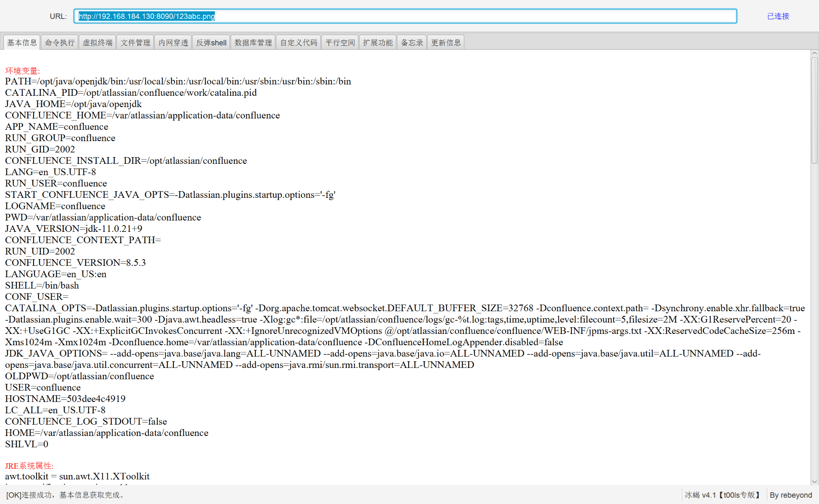Screen dimensions: 819x504
Task: Click the CONFLUENCE_CONTEXT_PATH= line
Action: 83,240
